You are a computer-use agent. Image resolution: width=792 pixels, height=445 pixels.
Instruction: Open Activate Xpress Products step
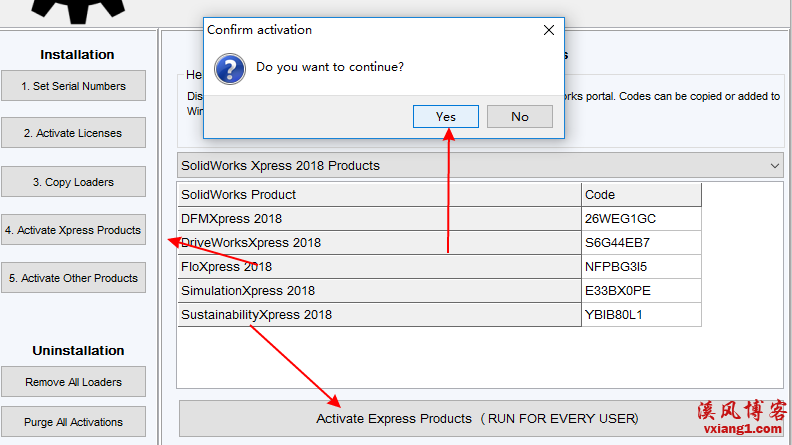[x=73, y=230]
